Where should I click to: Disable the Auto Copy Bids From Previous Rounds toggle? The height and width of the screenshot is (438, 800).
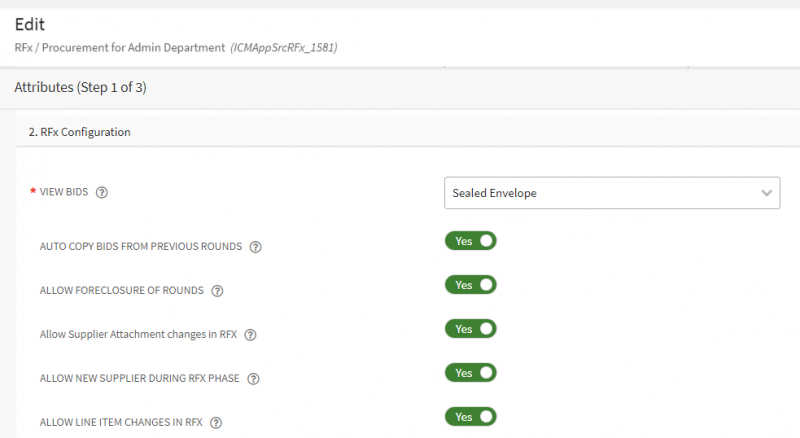471,241
